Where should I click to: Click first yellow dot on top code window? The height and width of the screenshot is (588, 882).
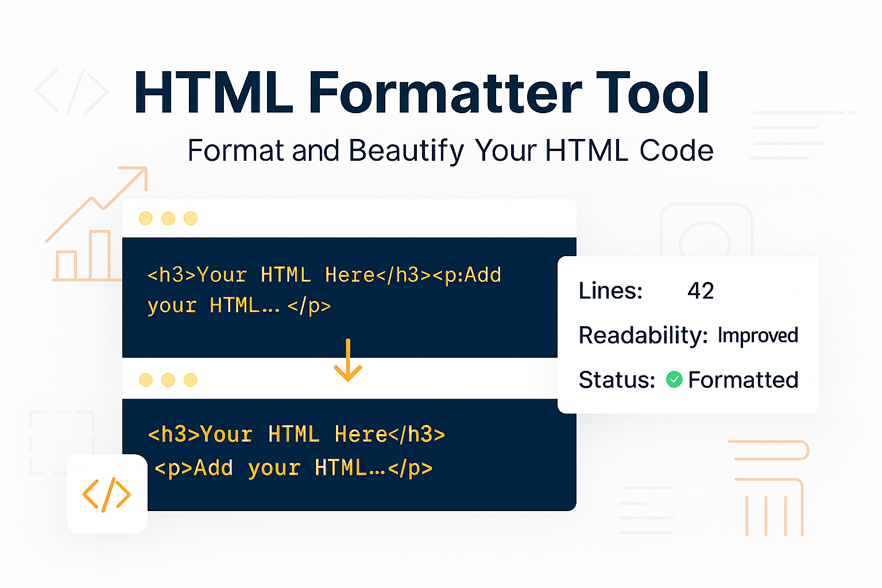tap(146, 218)
